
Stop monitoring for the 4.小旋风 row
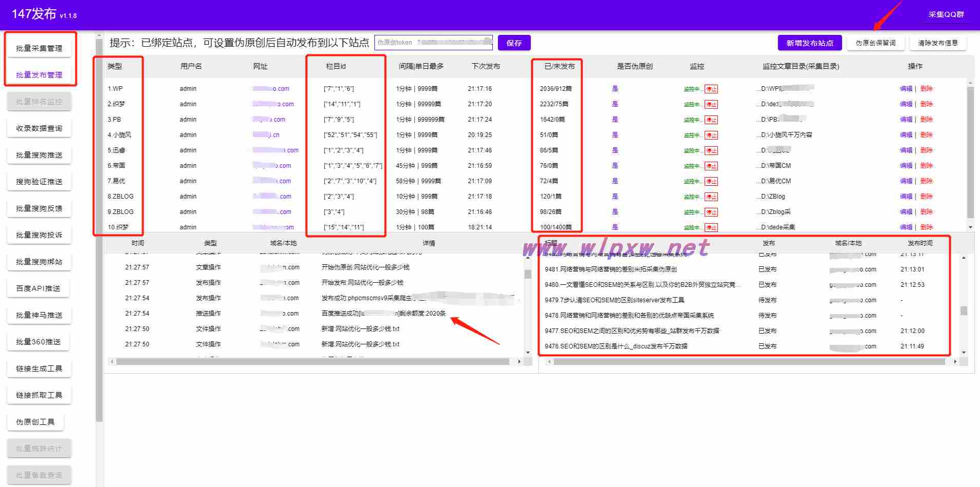click(711, 135)
